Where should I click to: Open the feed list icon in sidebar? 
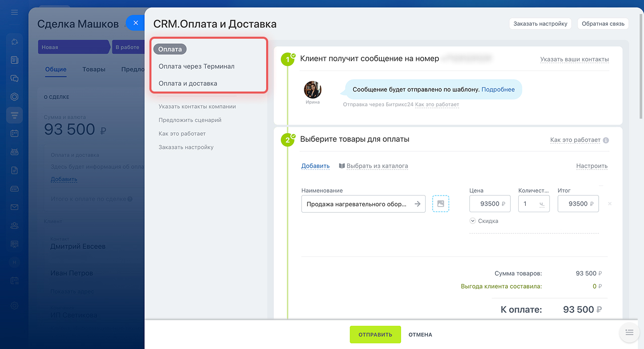[x=14, y=60]
